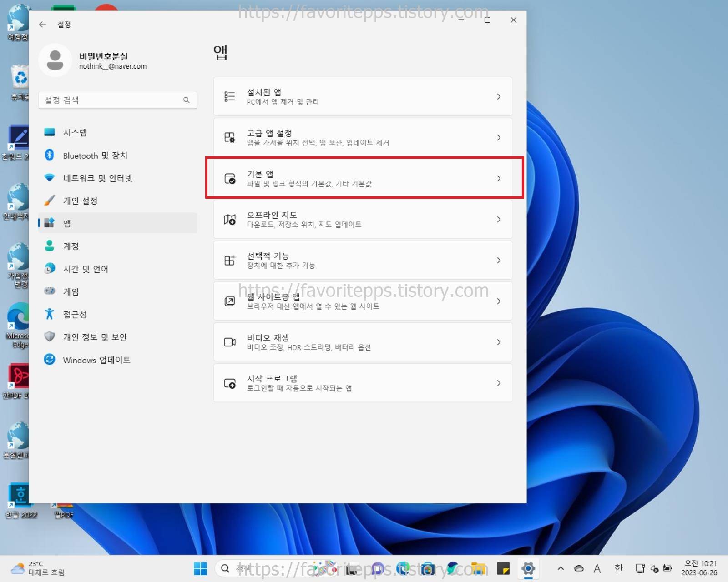Image resolution: width=728 pixels, height=582 pixels.
Task: Click the 게임 controller icon
Action: click(x=50, y=291)
